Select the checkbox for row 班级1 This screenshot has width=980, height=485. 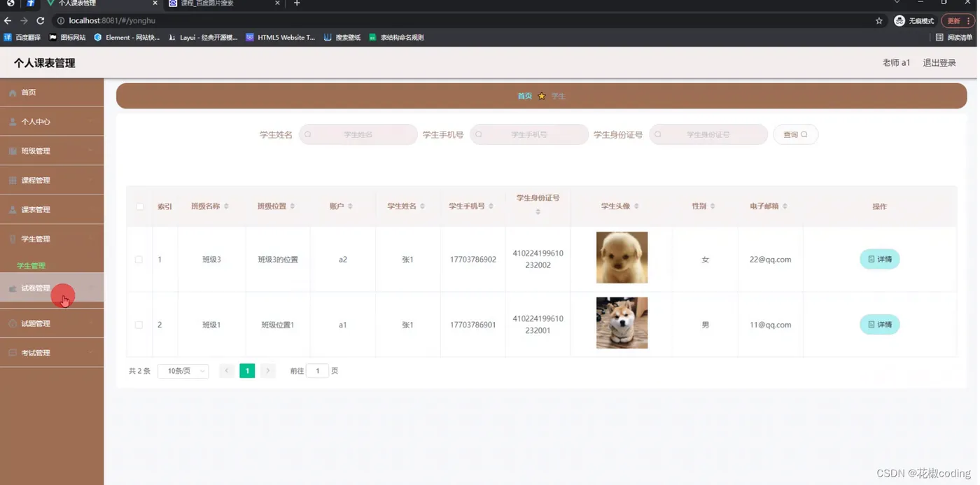tap(139, 325)
